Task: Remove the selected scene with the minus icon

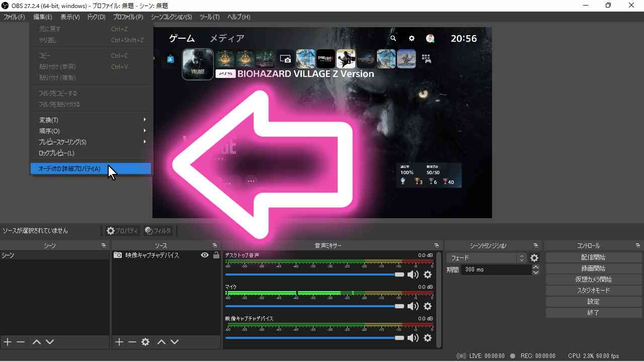Action: click(21, 342)
